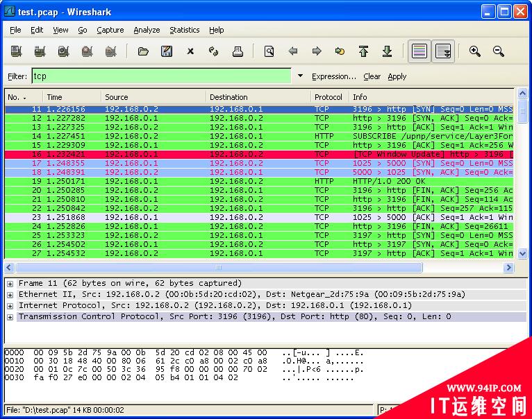Restart the live capture icon
The image size is (532, 419).
pos(110,51)
